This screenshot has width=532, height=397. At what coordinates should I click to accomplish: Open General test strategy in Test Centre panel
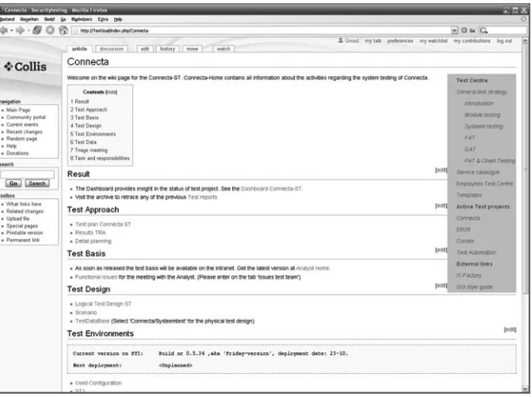point(482,92)
